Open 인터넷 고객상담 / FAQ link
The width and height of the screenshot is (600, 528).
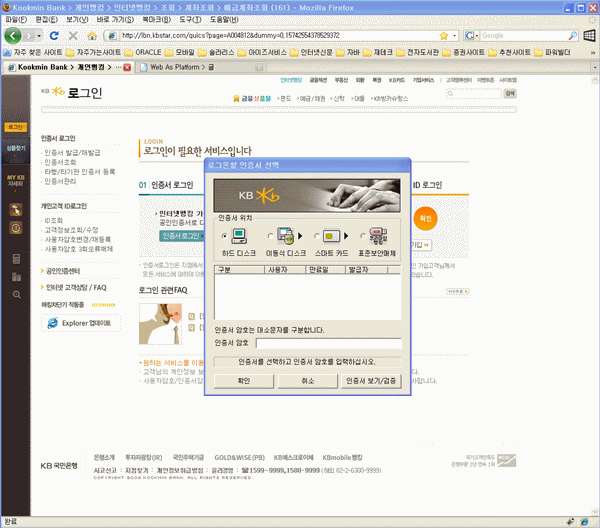(x=76, y=288)
